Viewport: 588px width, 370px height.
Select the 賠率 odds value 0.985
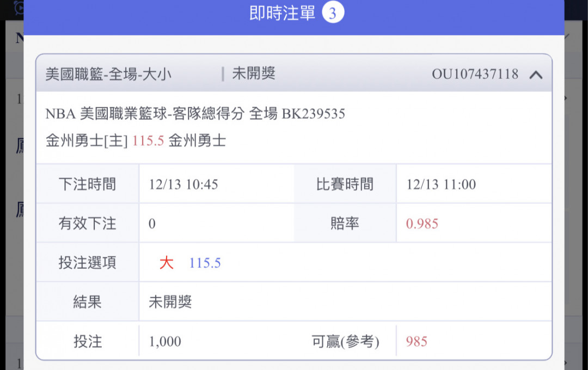point(422,224)
